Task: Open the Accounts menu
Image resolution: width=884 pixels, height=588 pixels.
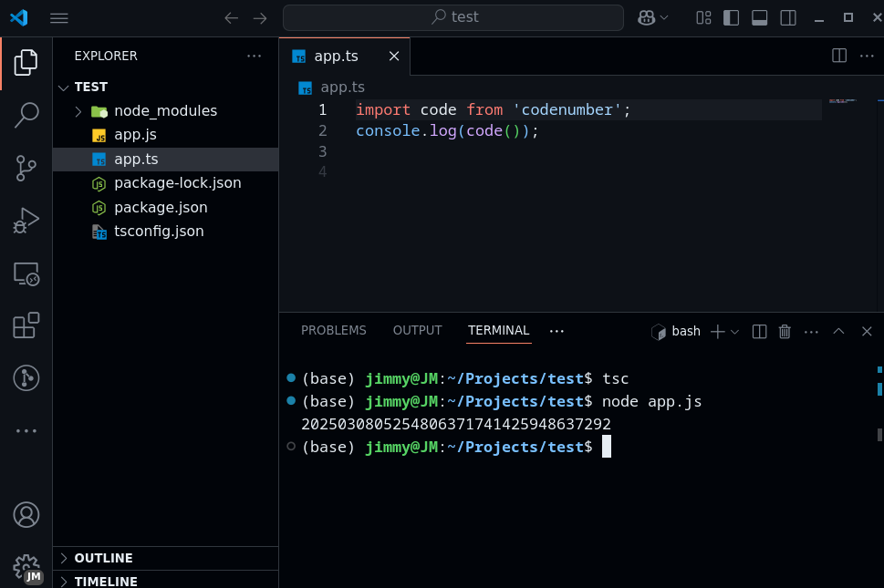Action: (26, 515)
